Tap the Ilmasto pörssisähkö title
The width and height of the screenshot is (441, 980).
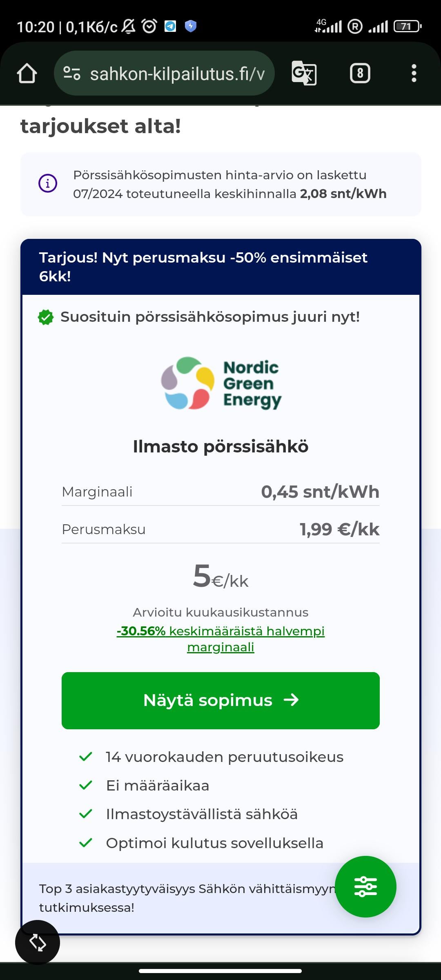click(x=220, y=446)
